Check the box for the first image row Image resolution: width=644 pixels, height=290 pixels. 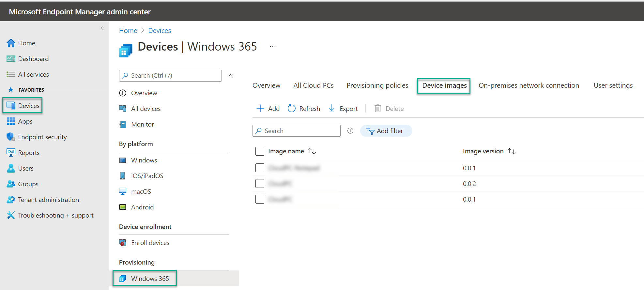(260, 168)
